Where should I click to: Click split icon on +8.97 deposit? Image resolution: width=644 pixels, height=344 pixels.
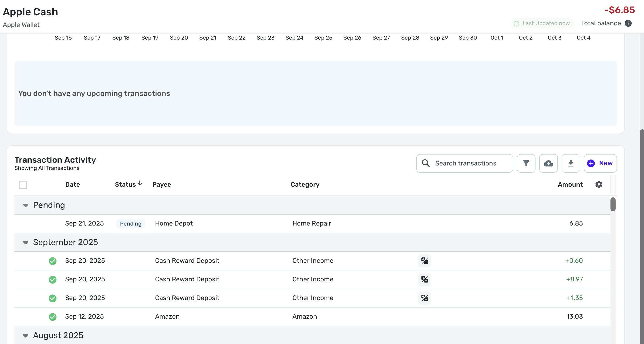(x=424, y=279)
